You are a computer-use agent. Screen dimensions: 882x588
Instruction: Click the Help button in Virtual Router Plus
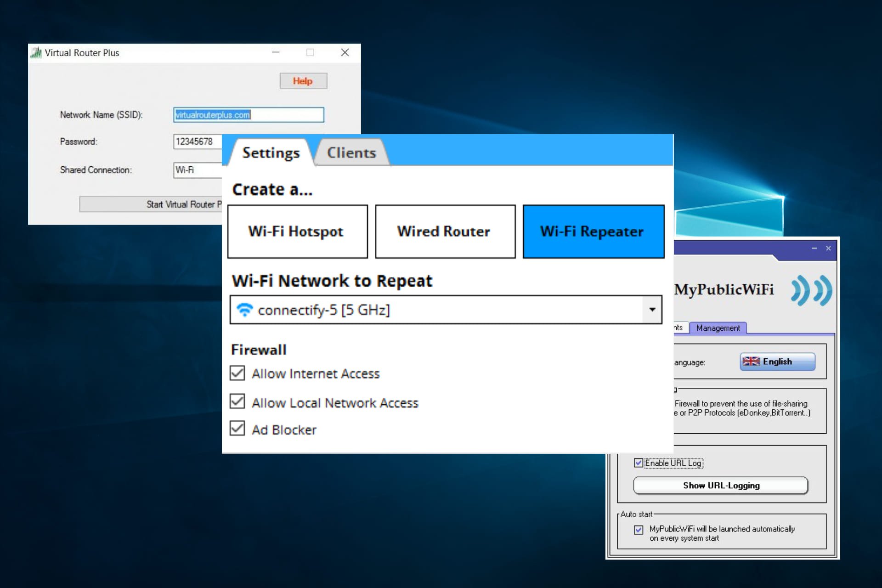pyautogui.click(x=303, y=81)
